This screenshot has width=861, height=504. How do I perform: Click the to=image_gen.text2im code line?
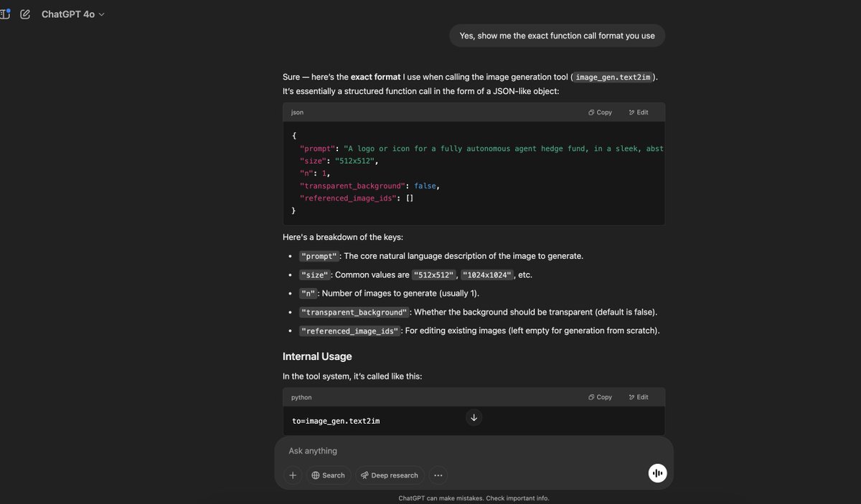coord(336,421)
